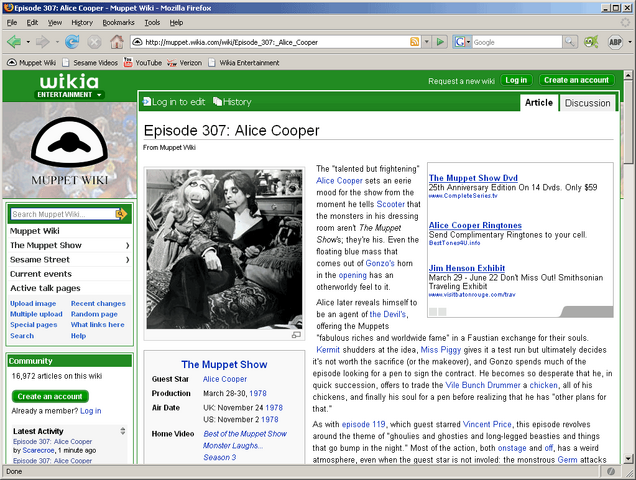The width and height of the screenshot is (636, 480).
Task: Click Log in button in header
Action: 516,80
